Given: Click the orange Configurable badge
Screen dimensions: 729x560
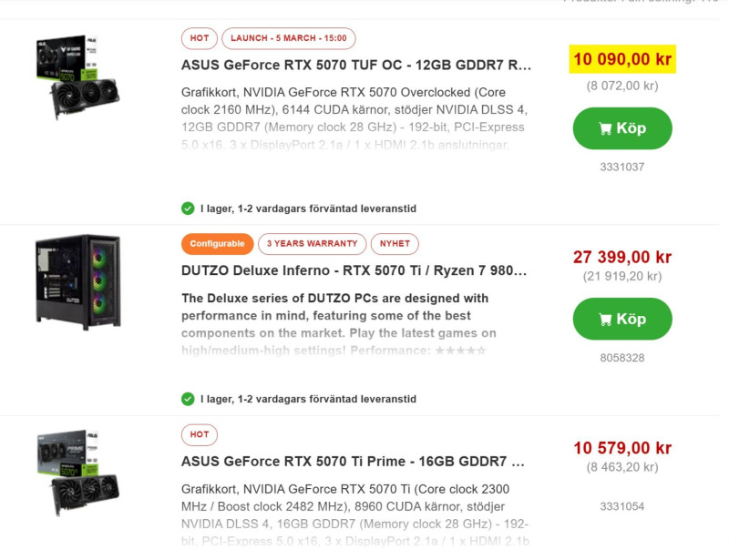Looking at the screenshot, I should [x=217, y=244].
